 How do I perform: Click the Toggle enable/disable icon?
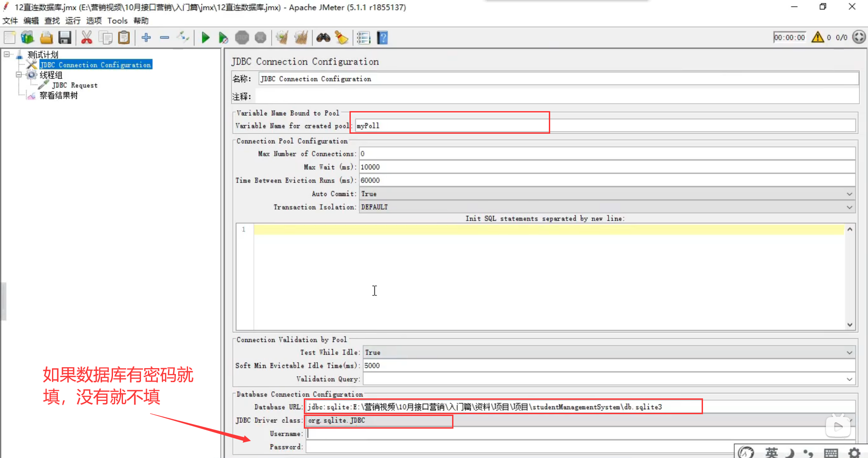[x=183, y=37]
